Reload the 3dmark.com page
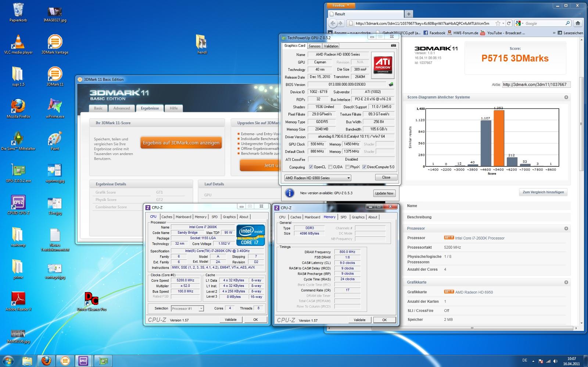This screenshot has height=367, width=588. [509, 23]
